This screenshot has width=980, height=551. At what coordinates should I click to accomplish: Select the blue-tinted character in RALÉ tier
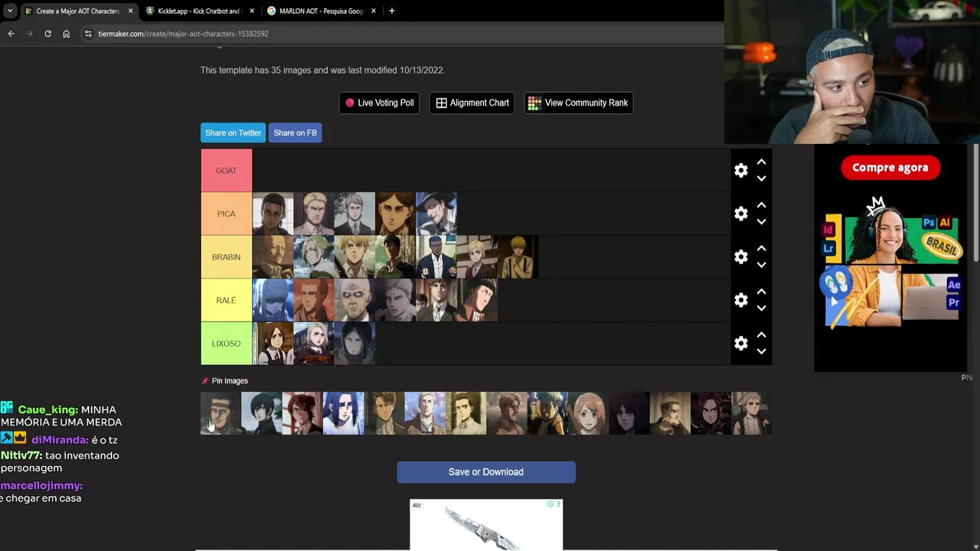pyautogui.click(x=273, y=300)
